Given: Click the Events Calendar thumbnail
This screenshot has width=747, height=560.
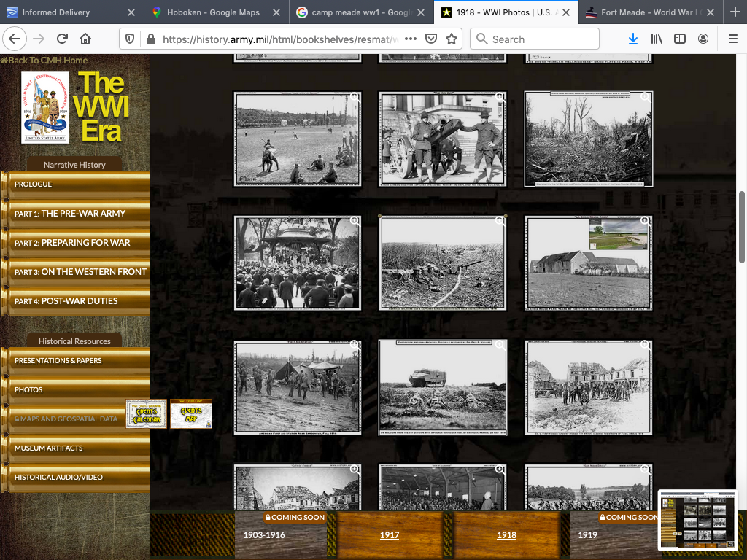Looking at the screenshot, I should pyautogui.click(x=147, y=414).
